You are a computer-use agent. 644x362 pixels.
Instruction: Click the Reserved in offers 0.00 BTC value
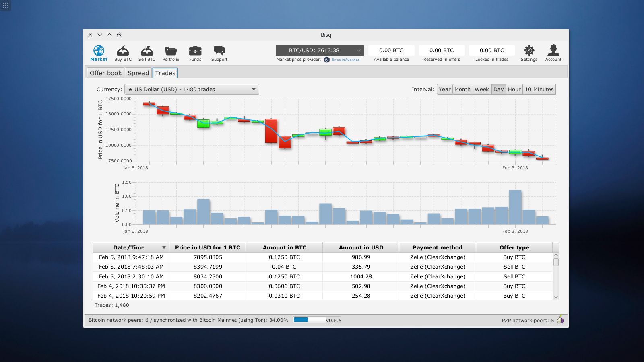tap(442, 50)
